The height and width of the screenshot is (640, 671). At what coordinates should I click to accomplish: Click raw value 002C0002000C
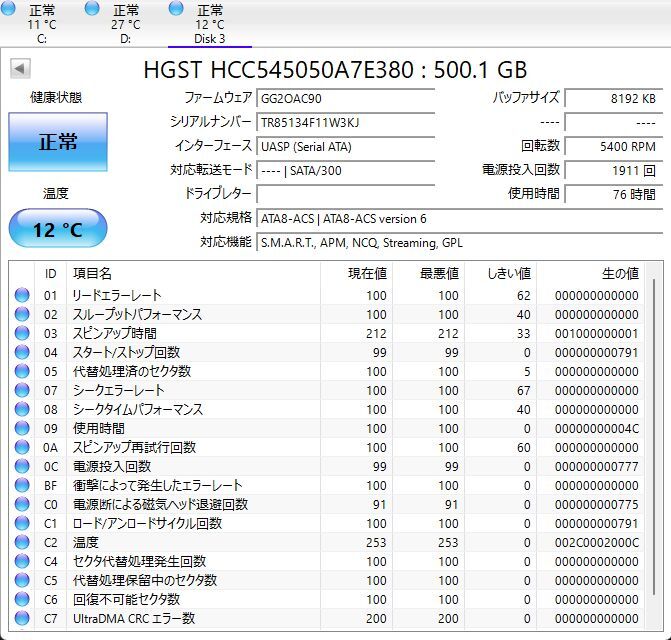pos(597,542)
